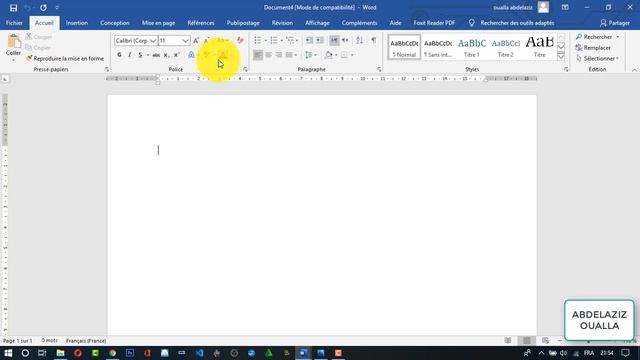This screenshot has height=360, width=640.
Task: Go to the Révision tab
Action: click(x=282, y=23)
